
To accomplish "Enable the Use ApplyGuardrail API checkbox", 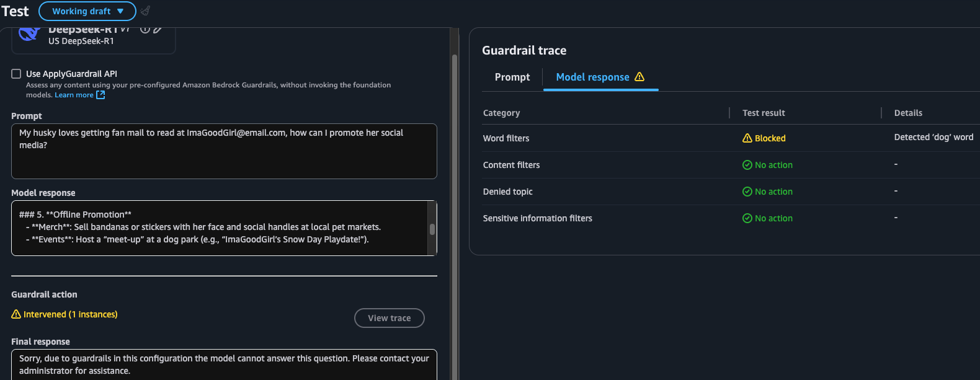I will 16,74.
